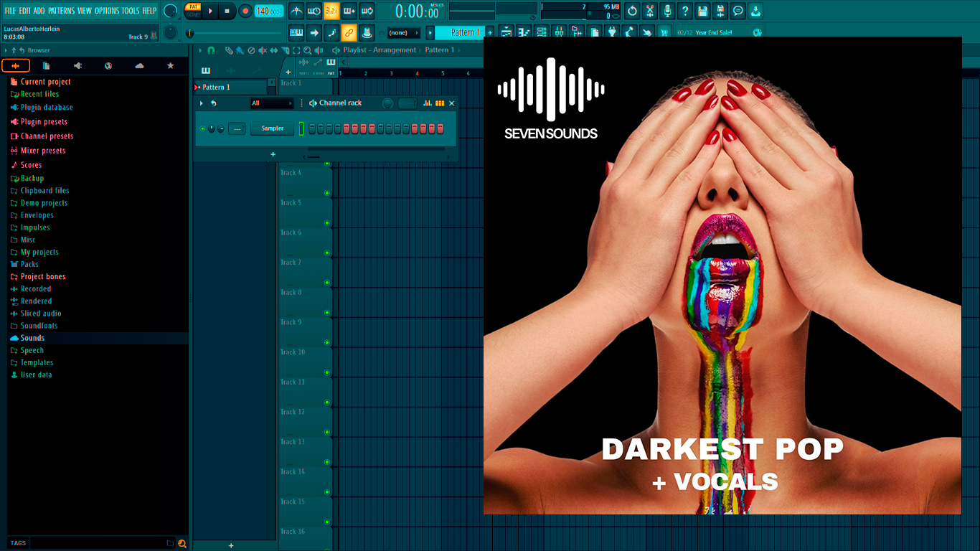
Task: Expand the Packs folder in browser
Action: coord(29,264)
